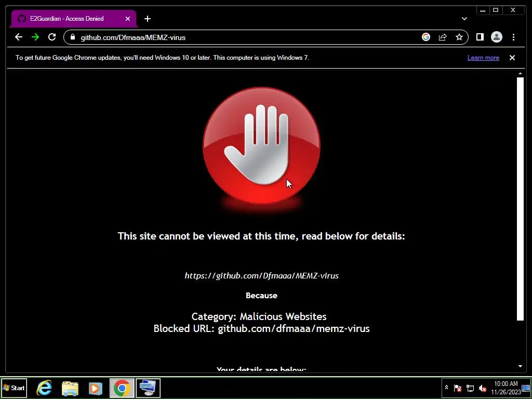Click the Google icon in address bar
532x399 pixels.
click(x=426, y=37)
